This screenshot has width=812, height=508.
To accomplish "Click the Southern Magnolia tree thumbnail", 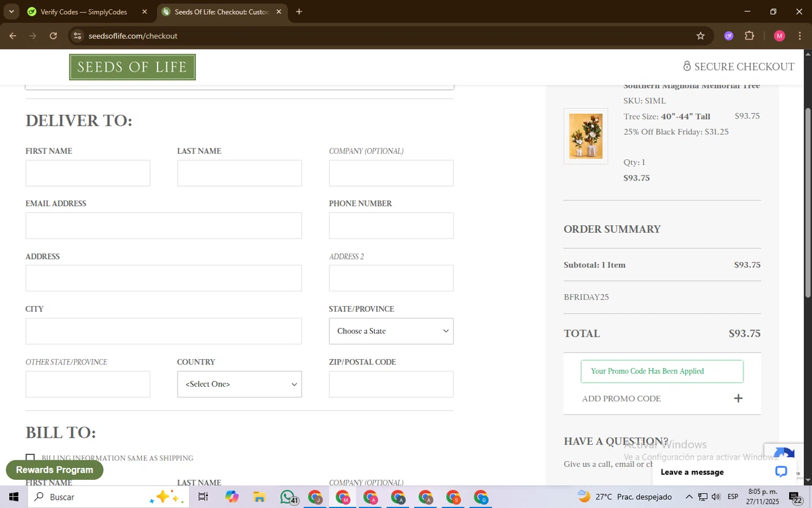I will click(x=586, y=136).
